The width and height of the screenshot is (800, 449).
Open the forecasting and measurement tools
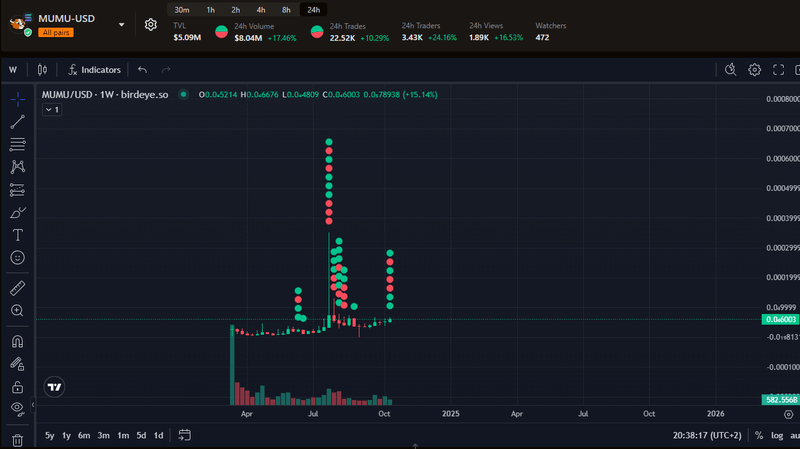[17, 190]
